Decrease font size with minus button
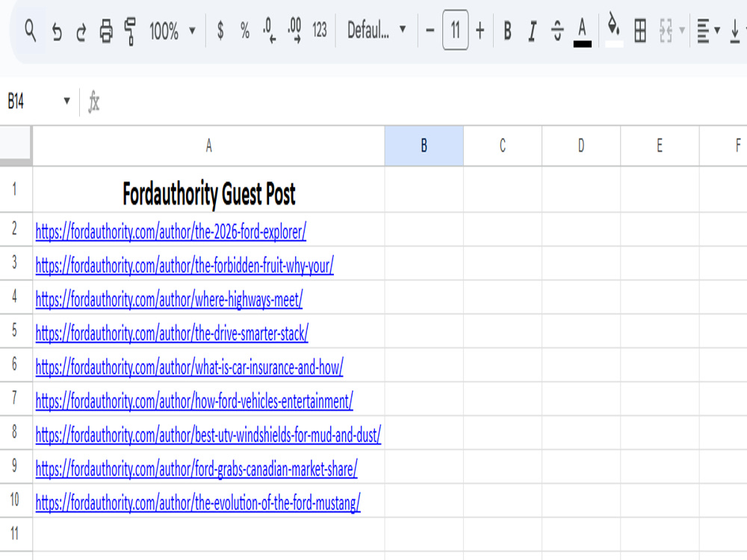Image resolution: width=747 pixels, height=560 pixels. [x=430, y=31]
